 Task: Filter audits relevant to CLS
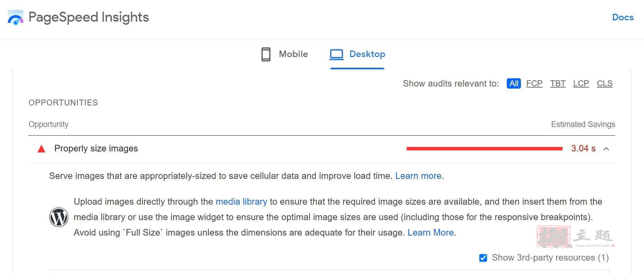[604, 83]
